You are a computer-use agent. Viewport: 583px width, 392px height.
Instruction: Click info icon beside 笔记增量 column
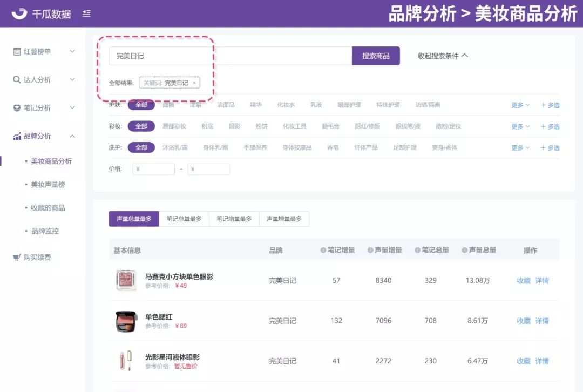[323, 251]
